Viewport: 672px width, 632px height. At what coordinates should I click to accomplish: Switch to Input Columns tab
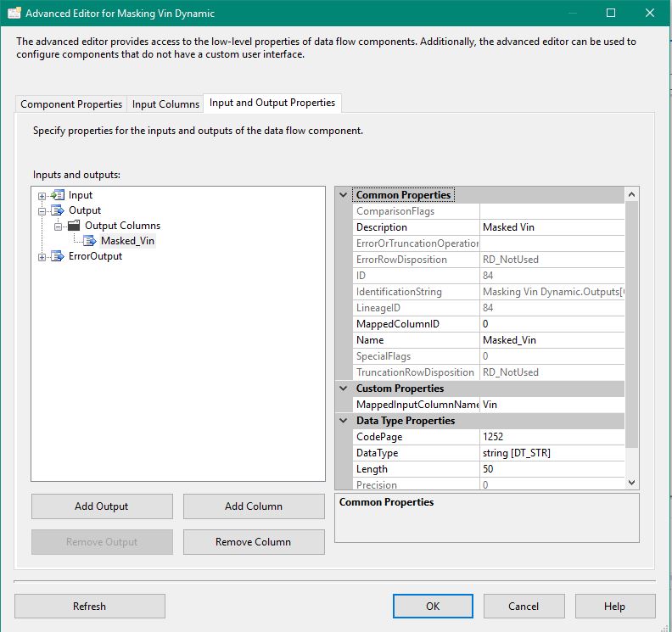click(165, 104)
